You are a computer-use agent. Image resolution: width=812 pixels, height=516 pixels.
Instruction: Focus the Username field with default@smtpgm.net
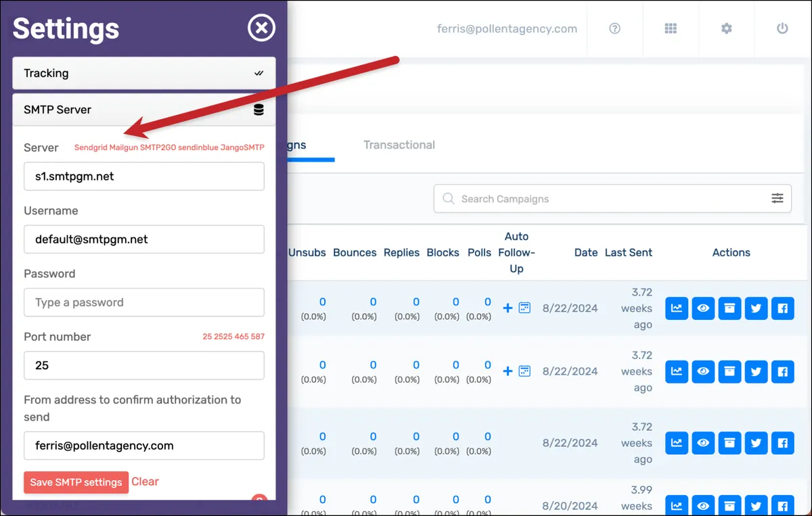144,239
